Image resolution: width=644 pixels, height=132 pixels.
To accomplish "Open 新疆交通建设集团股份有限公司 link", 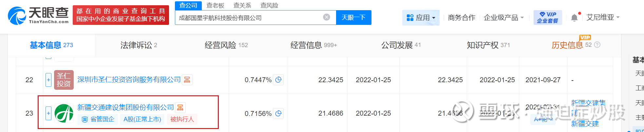I will tap(125, 107).
